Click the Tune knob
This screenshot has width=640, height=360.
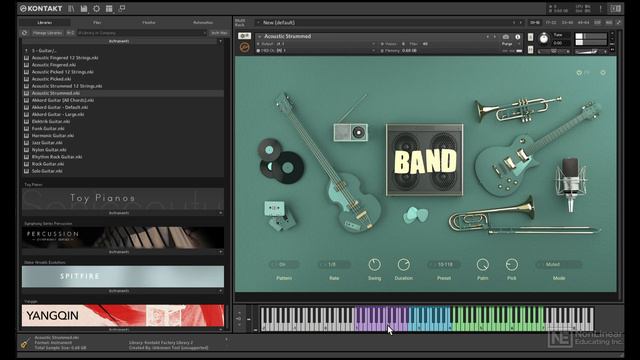[x=544, y=38]
